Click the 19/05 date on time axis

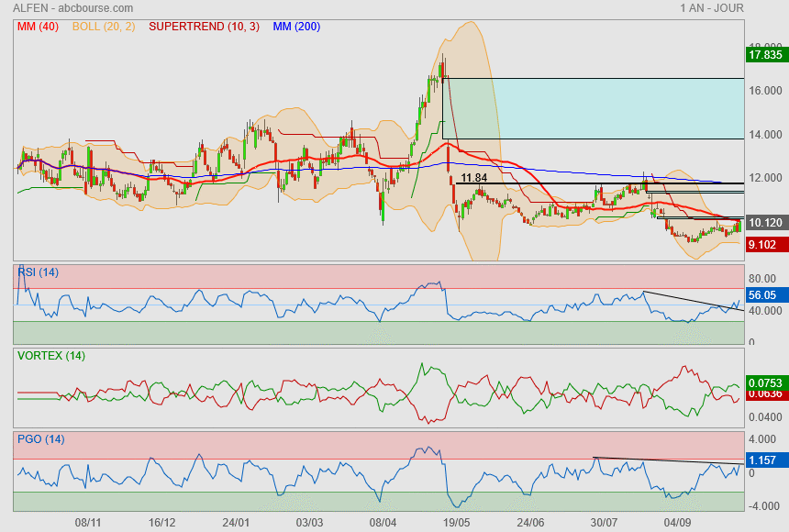point(457,522)
